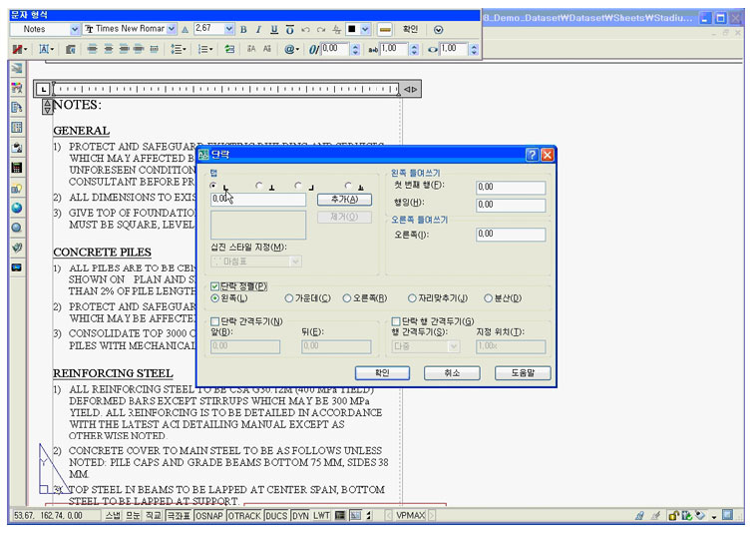Viewport: 756px width, 533px height.
Task: Toggle Overline text formatting
Action: pos(290,29)
